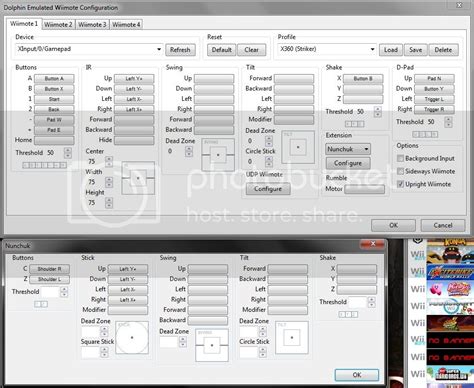Assign a binding to Nunchuk Shake X
This screenshot has width=474, height=388.
point(357,269)
